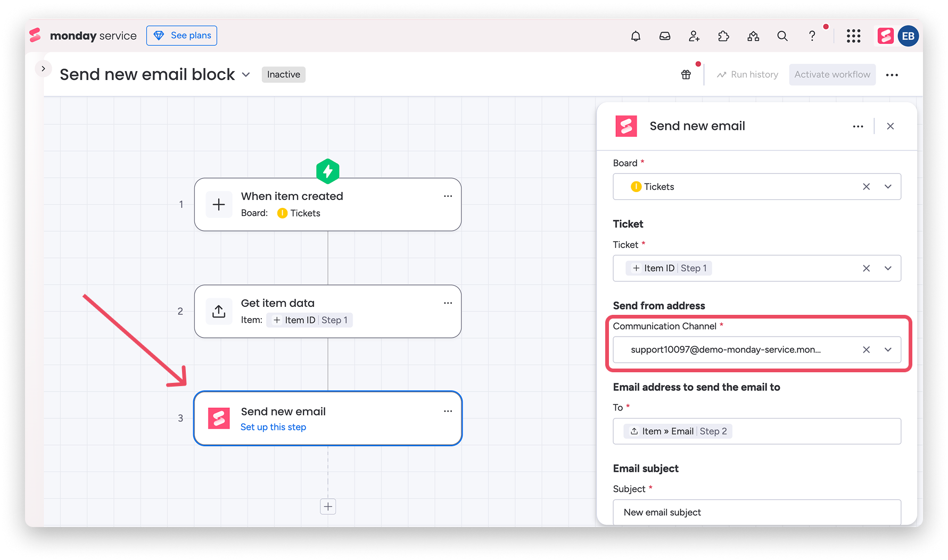Click the green lightning trigger badge
Image resolution: width=948 pixels, height=560 pixels.
tap(328, 171)
